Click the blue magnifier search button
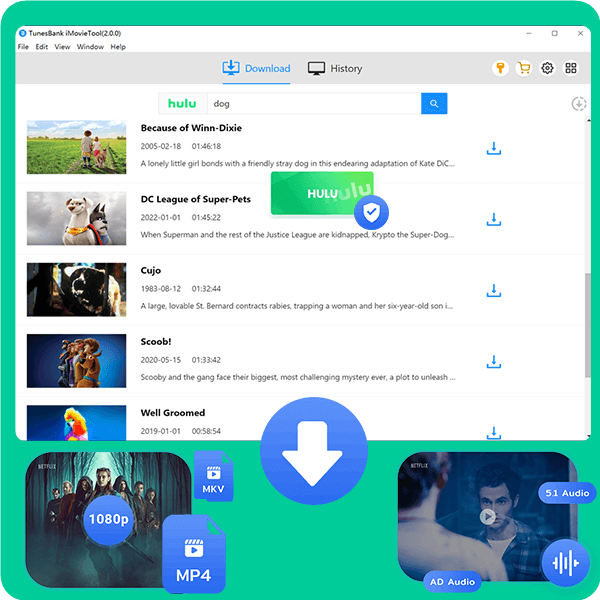The height and width of the screenshot is (600, 600). tap(434, 104)
